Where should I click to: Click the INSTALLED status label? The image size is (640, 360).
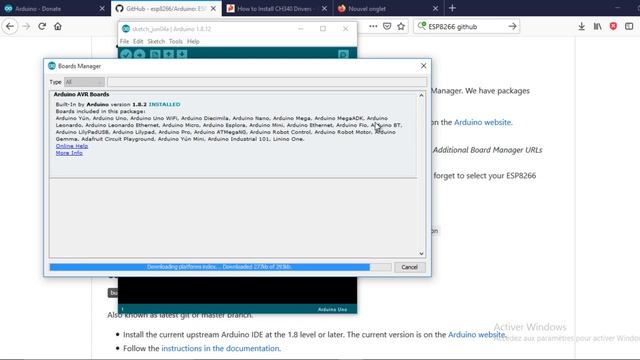coord(164,104)
